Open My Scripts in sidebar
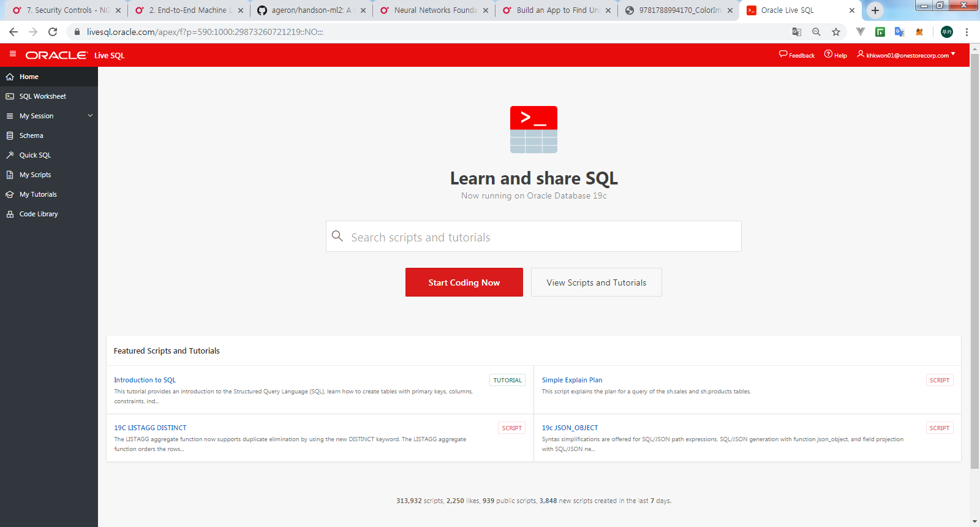Screen dimensions: 980x527 (x=49, y=175)
